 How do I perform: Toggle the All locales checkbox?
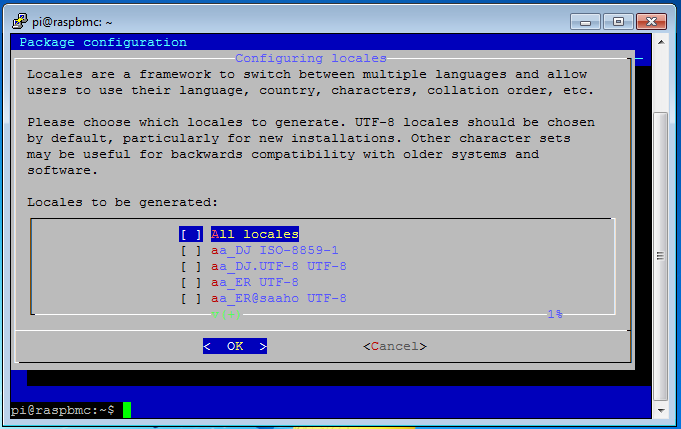click(191, 234)
